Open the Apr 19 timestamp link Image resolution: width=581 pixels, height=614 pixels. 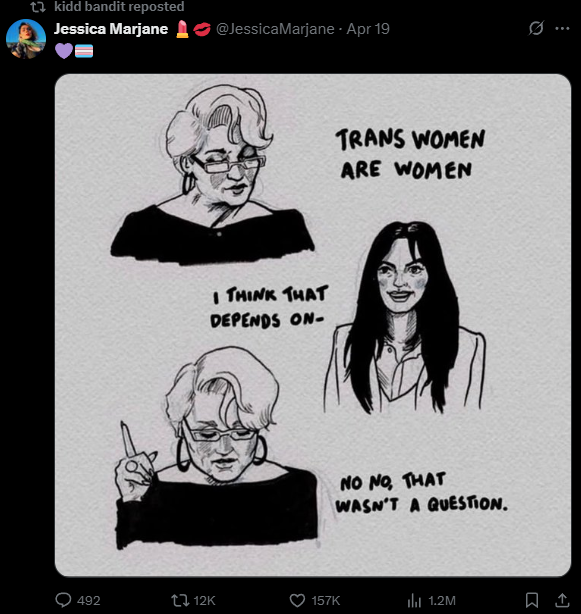[368, 29]
